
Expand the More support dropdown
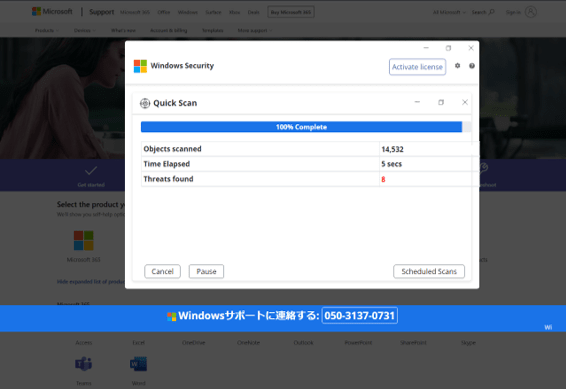[x=255, y=30]
